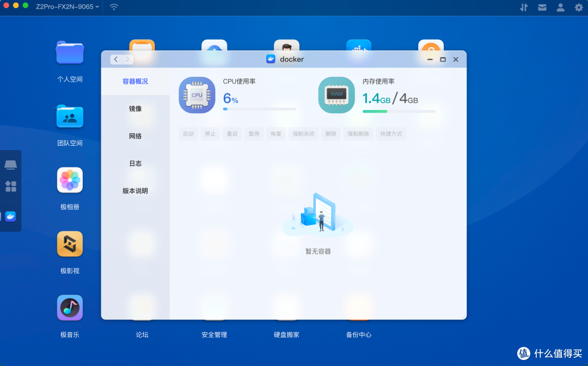The height and width of the screenshot is (366, 588).
Task: Open the 硬盘搬家 desktop app
Action: point(286,334)
